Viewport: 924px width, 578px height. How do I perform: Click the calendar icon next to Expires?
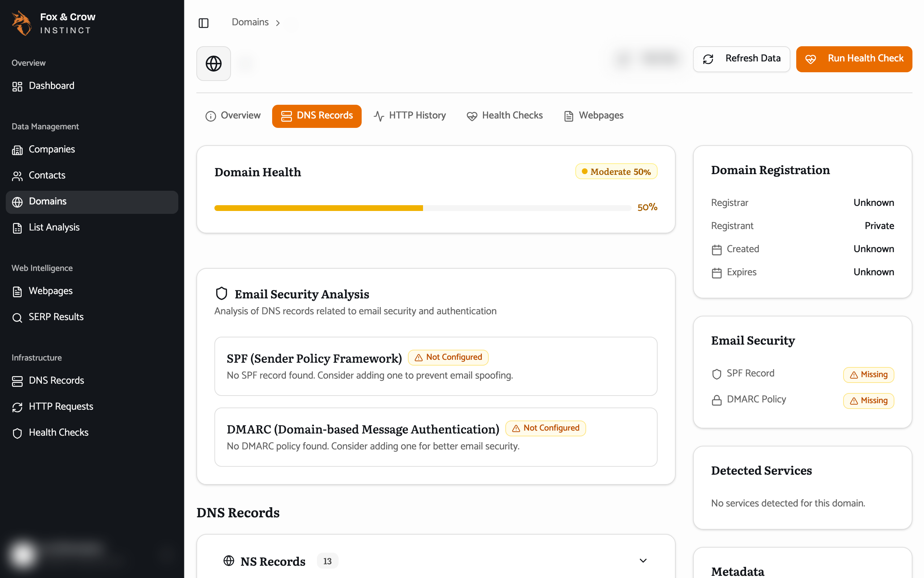point(717,272)
